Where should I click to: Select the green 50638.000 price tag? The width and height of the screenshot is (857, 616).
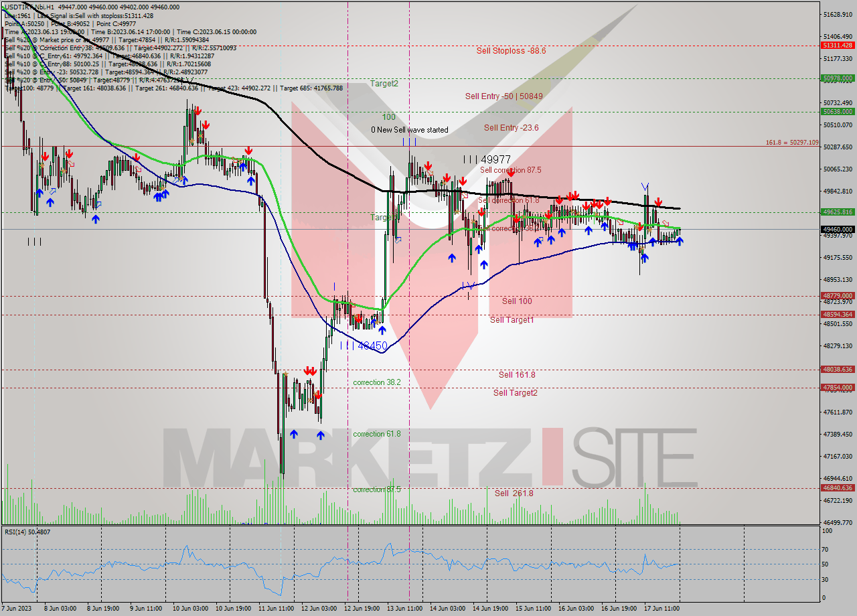[837, 112]
